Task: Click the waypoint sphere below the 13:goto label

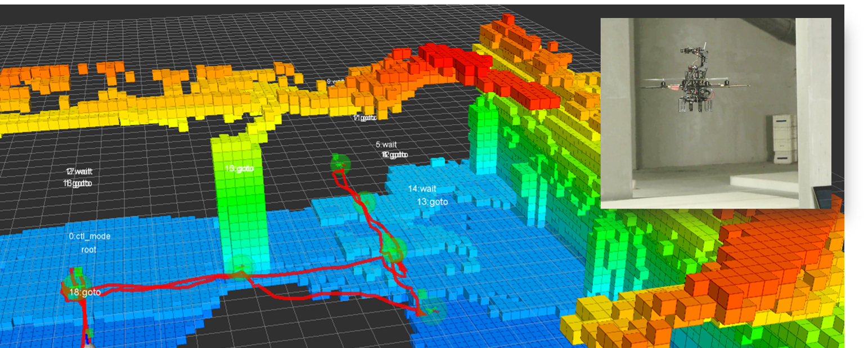Action: 394,248
